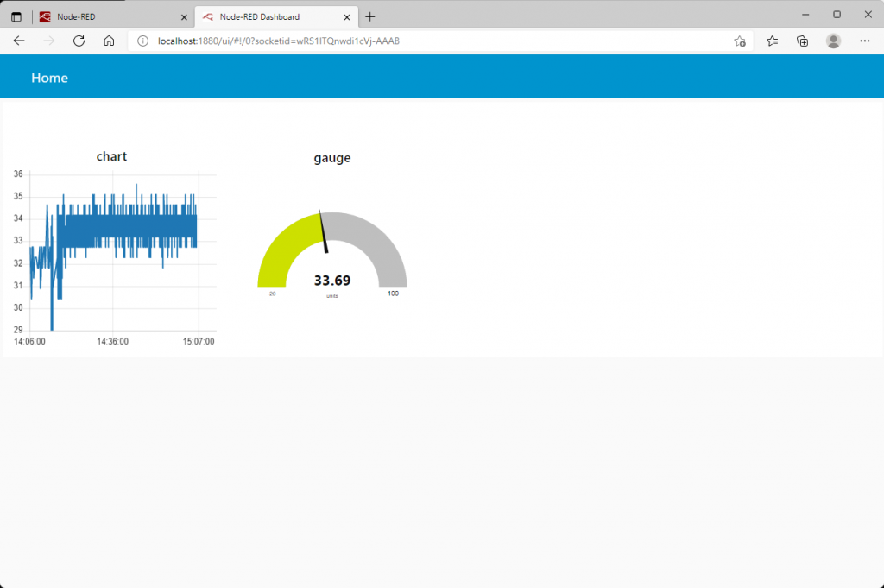Go to the browser home page
884x588 pixels.
pyautogui.click(x=109, y=41)
